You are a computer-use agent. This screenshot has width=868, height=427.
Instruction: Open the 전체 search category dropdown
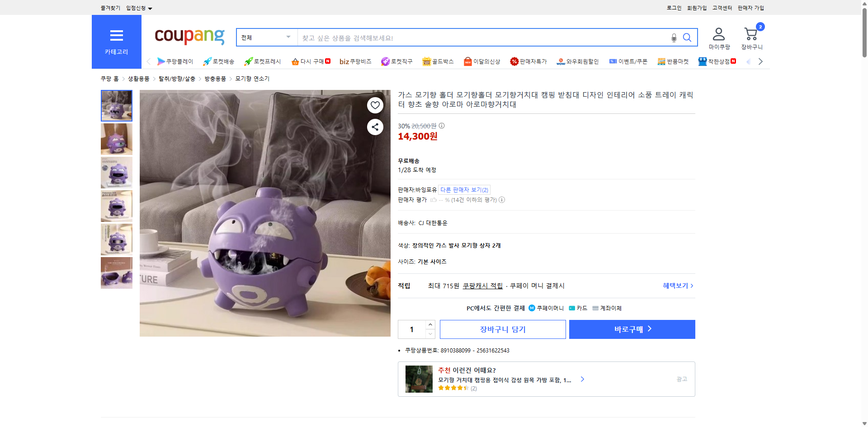click(266, 38)
